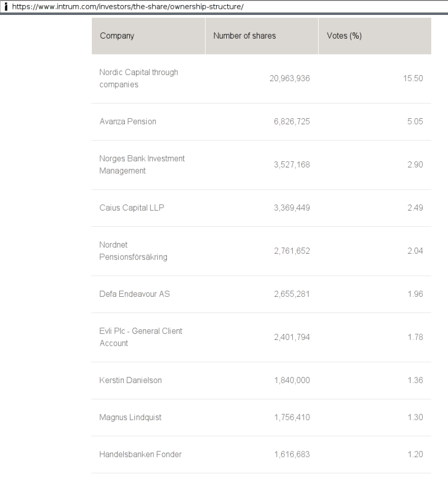
Task: Click the intrum.com URL in the address bar
Action: (128, 7)
